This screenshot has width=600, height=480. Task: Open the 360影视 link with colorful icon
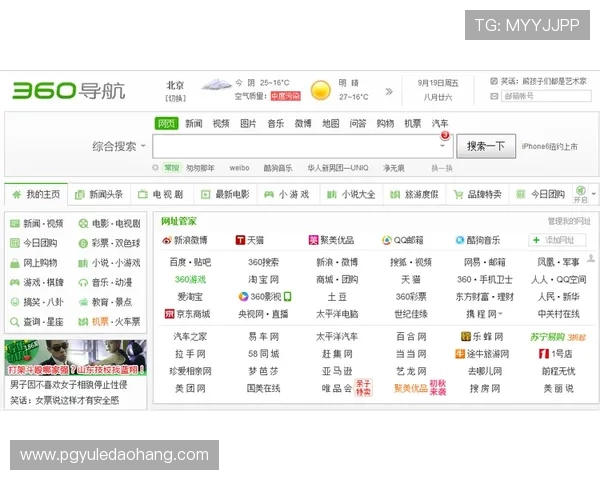pyautogui.click(x=264, y=297)
